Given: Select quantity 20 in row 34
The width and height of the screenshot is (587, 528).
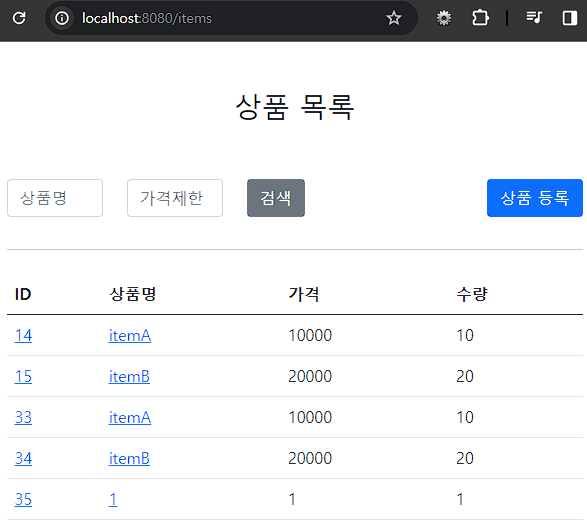Looking at the screenshot, I should point(465,458).
